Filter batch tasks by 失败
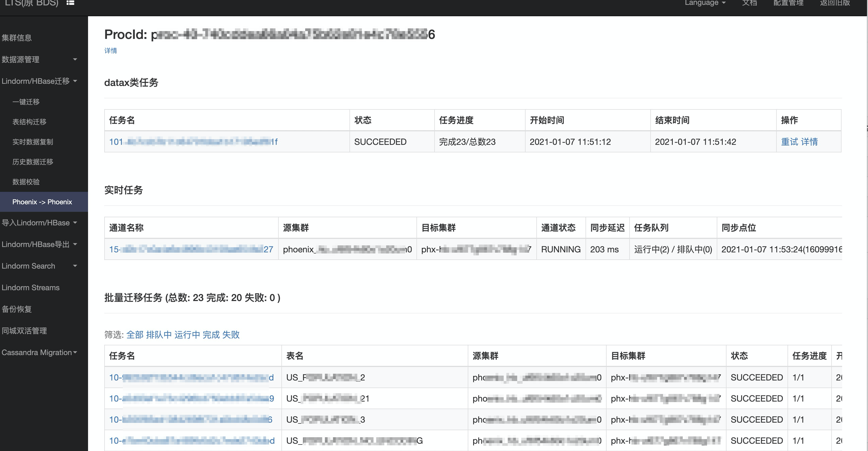Screen dimensions: 868x451 [231, 334]
